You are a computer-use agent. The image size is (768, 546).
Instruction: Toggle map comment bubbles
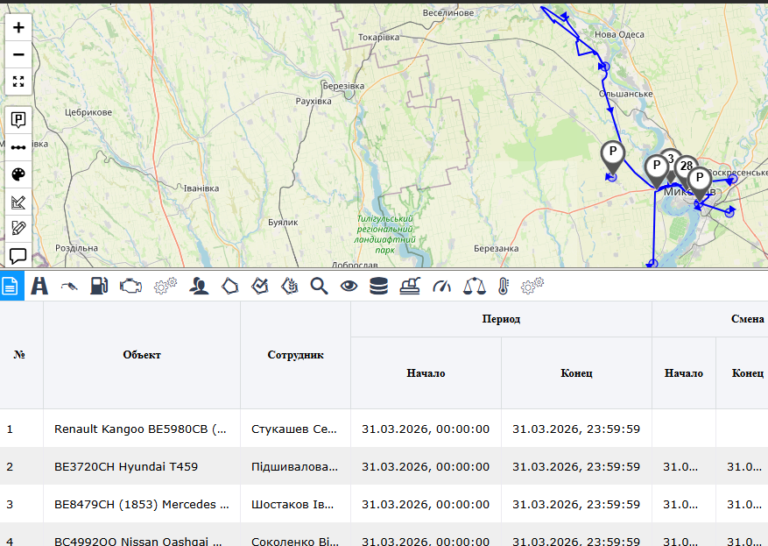(18, 255)
